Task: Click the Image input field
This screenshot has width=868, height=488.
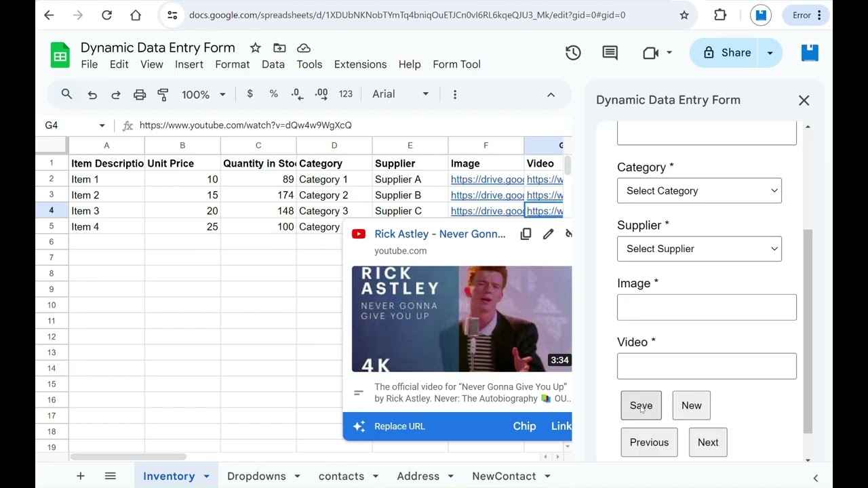Action: click(707, 307)
